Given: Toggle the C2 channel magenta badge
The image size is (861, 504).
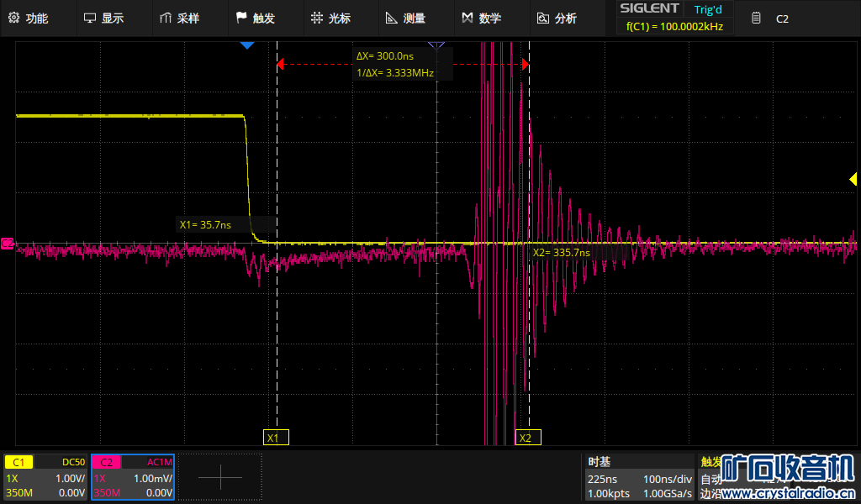Looking at the screenshot, I should point(107,462).
